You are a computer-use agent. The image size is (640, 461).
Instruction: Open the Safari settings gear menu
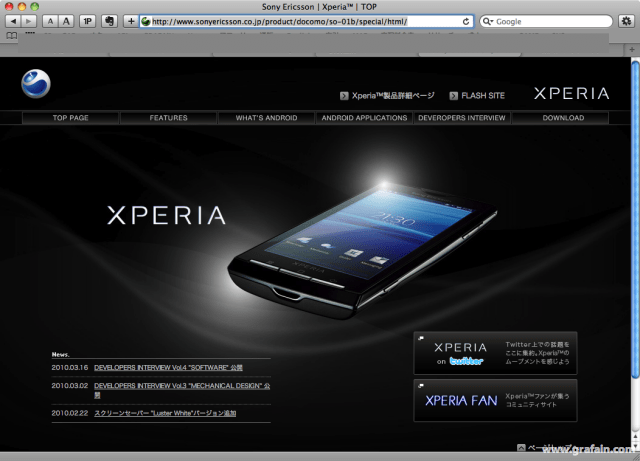[x=627, y=21]
